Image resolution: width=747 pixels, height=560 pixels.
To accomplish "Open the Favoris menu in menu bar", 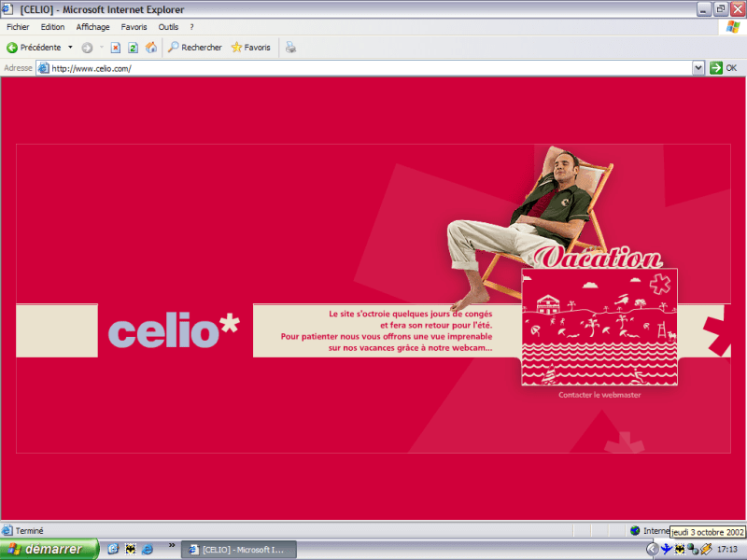I will (x=134, y=27).
